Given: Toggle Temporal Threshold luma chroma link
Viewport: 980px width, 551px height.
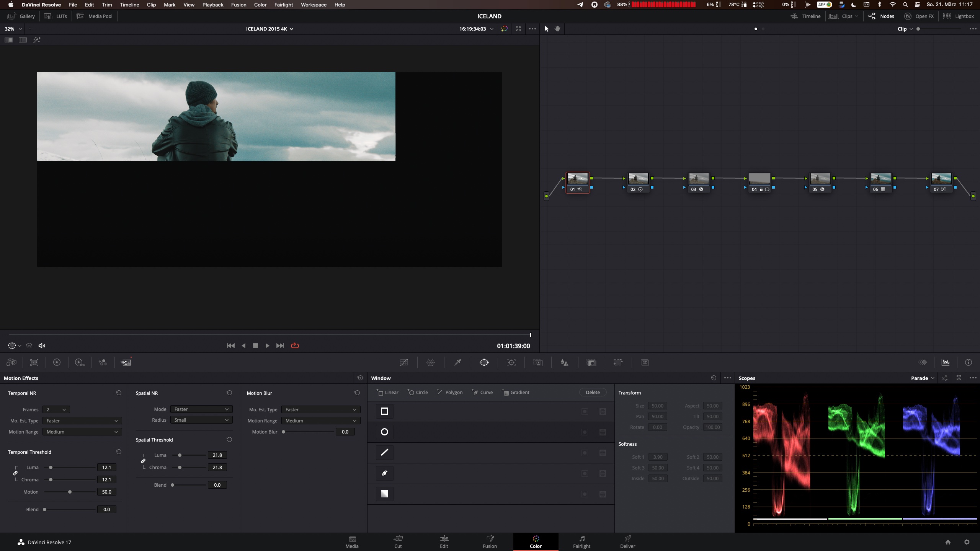Looking at the screenshot, I should 15,473.
